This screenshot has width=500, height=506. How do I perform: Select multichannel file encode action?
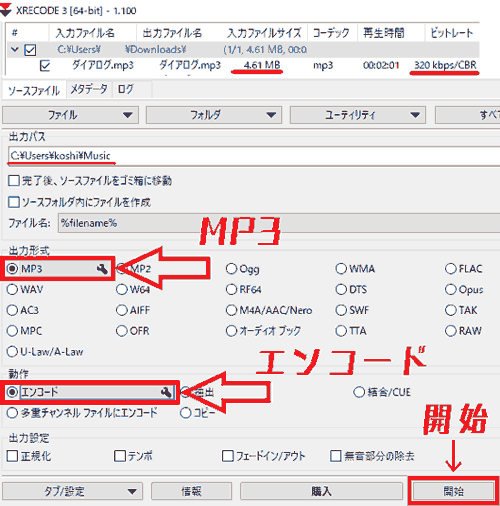tap(12, 413)
